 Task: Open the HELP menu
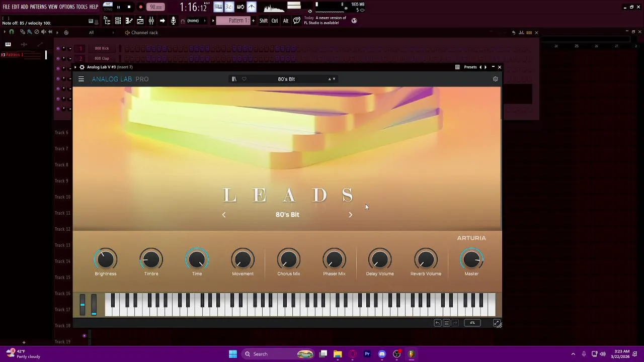point(94,7)
